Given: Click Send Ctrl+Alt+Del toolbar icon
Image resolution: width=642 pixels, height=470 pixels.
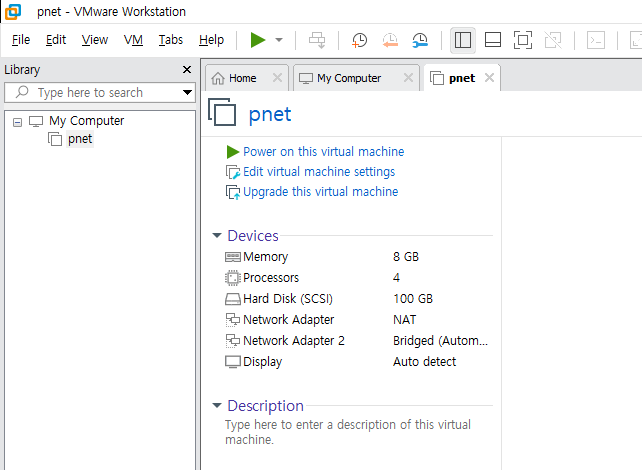Looking at the screenshot, I should coord(317,40).
